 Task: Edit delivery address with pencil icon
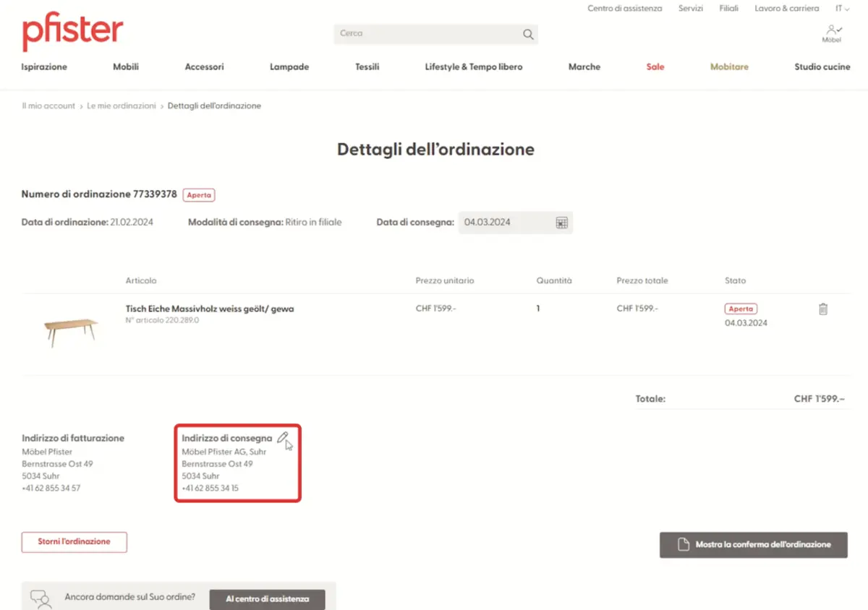283,437
